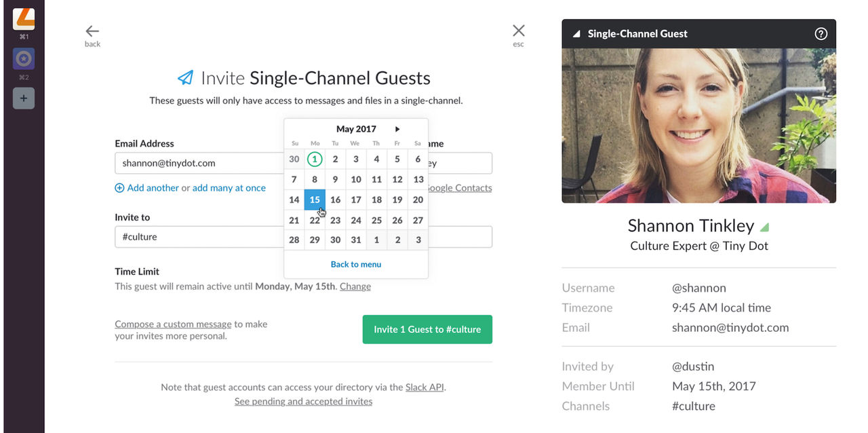Pick May 7 in calendar
This screenshot has width=868, height=433.
coord(294,180)
